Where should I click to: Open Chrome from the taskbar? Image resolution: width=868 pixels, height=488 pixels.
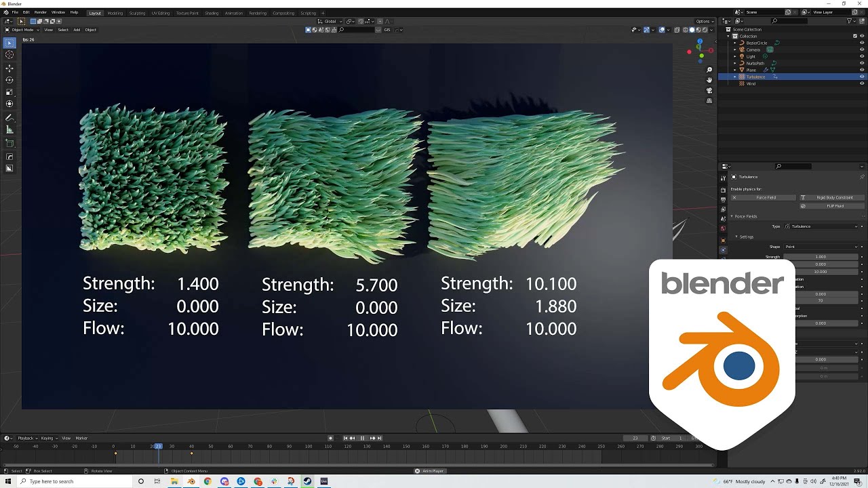click(x=208, y=481)
